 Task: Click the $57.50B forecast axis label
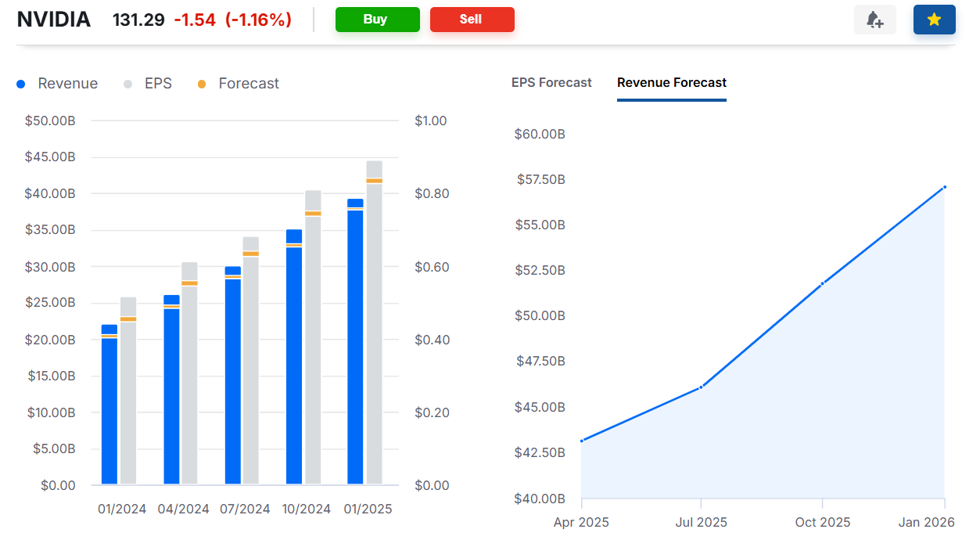541,179
